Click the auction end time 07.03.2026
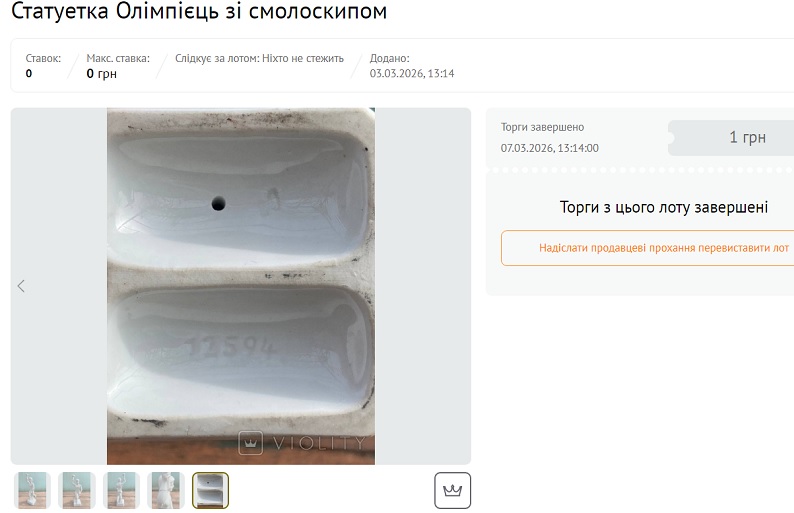The height and width of the screenshot is (513, 794). pyautogui.click(x=549, y=148)
